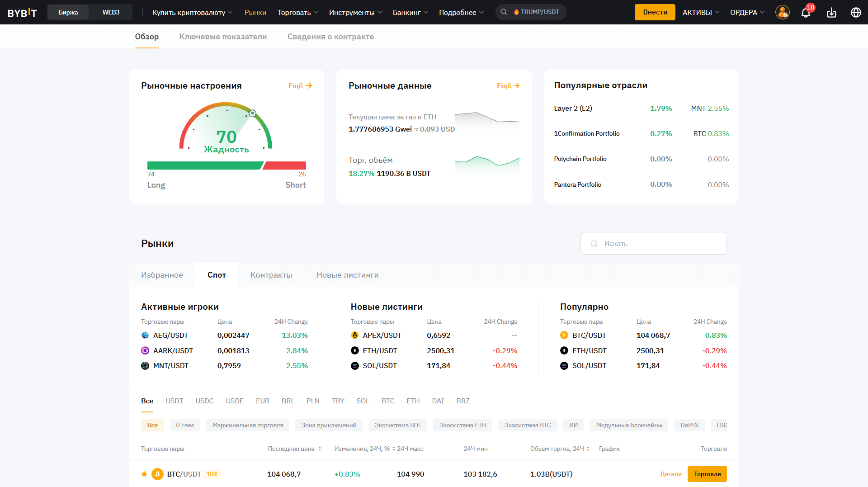This screenshot has width=868, height=487.
Task: Click the user profile avatar icon
Action: click(782, 12)
